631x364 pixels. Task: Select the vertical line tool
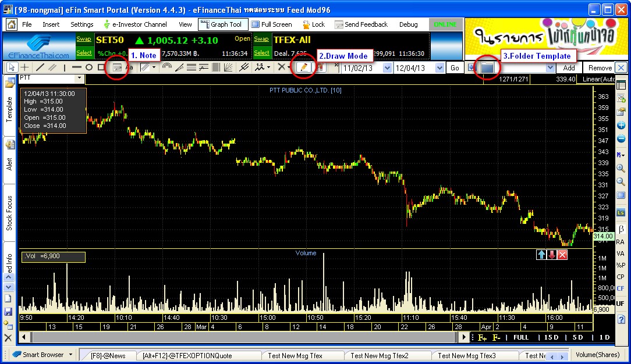point(65,67)
